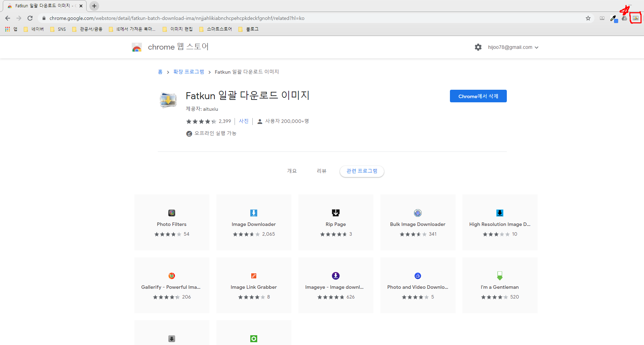Open the web store settings gear

(478, 47)
